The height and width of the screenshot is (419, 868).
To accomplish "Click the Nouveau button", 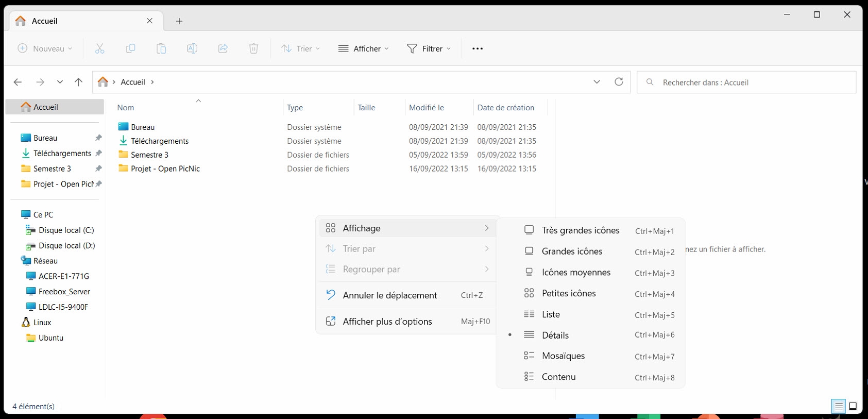I will pos(45,48).
